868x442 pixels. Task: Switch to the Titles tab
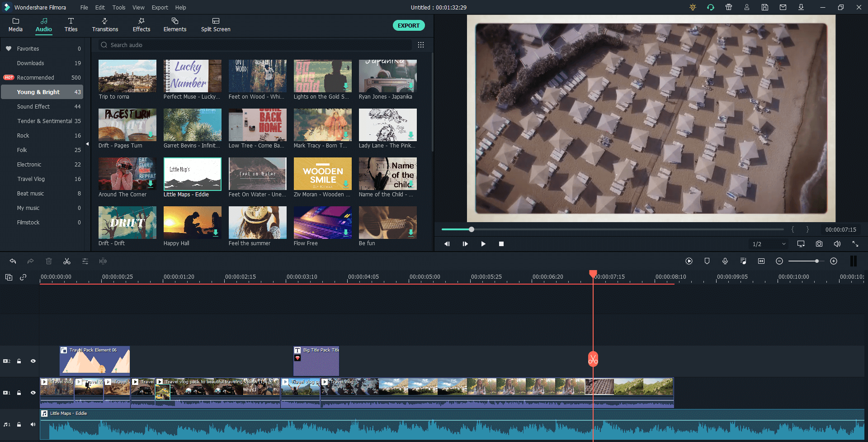point(71,25)
